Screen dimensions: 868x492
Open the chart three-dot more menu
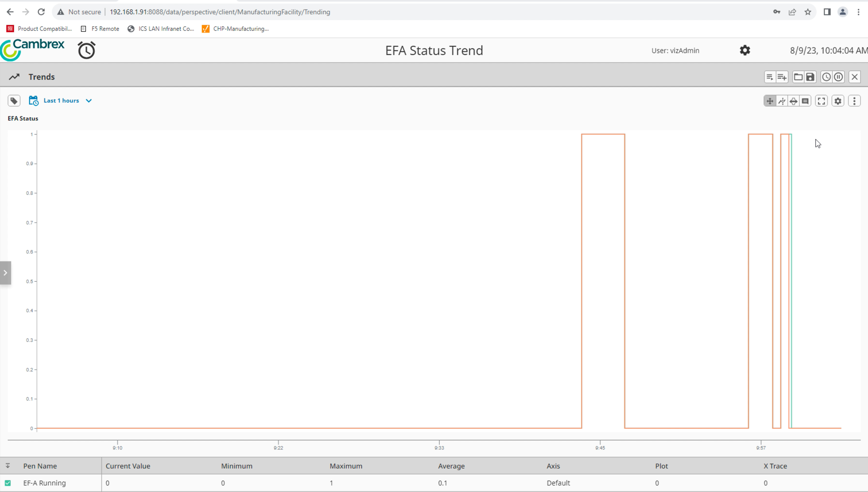(854, 101)
